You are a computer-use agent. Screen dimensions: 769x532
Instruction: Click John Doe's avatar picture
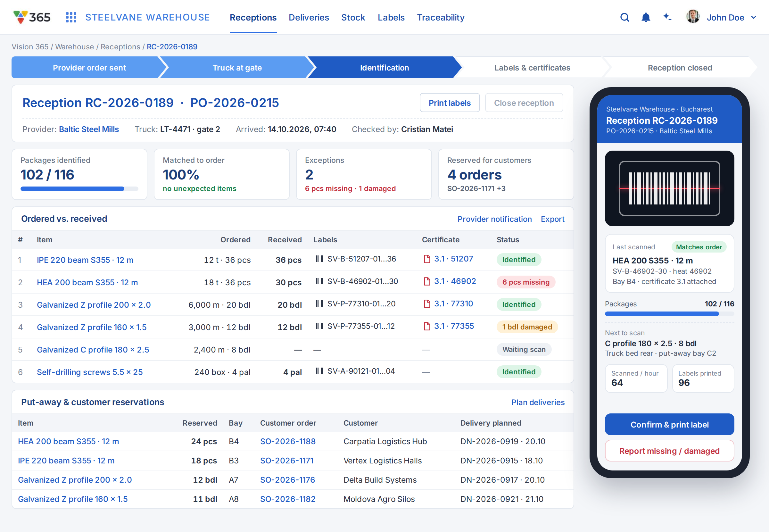click(693, 17)
